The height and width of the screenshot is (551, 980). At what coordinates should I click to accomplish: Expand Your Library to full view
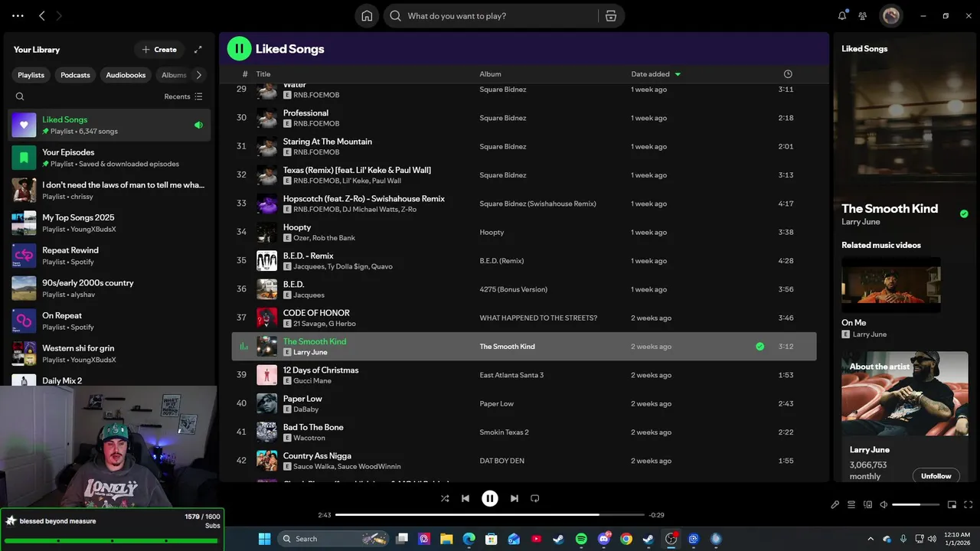[x=198, y=50]
